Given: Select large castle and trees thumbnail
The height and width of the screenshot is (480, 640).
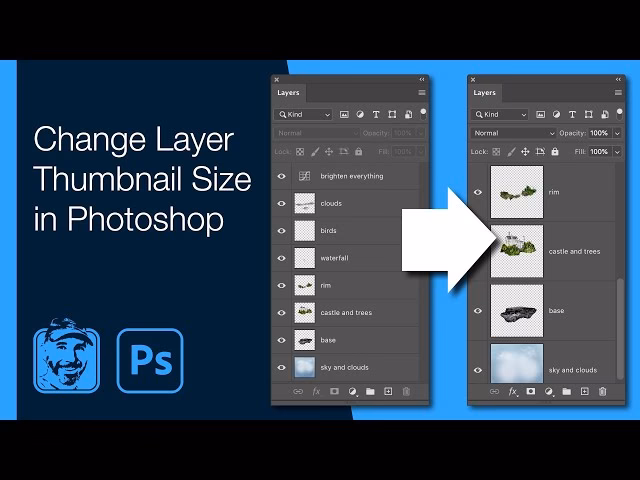Looking at the screenshot, I should [517, 251].
